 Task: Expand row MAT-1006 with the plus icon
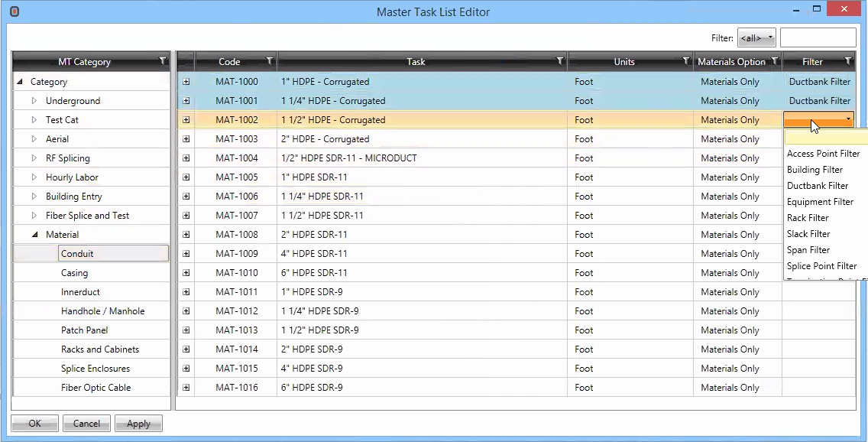point(186,196)
